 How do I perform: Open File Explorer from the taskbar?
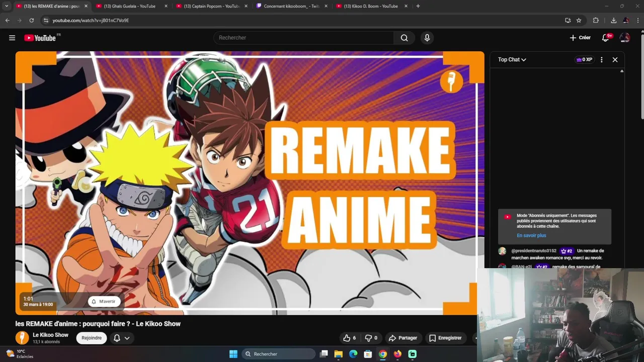(x=339, y=354)
